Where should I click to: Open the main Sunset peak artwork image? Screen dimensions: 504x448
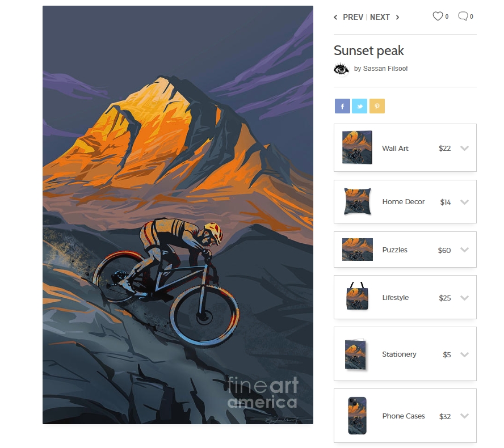click(178, 215)
